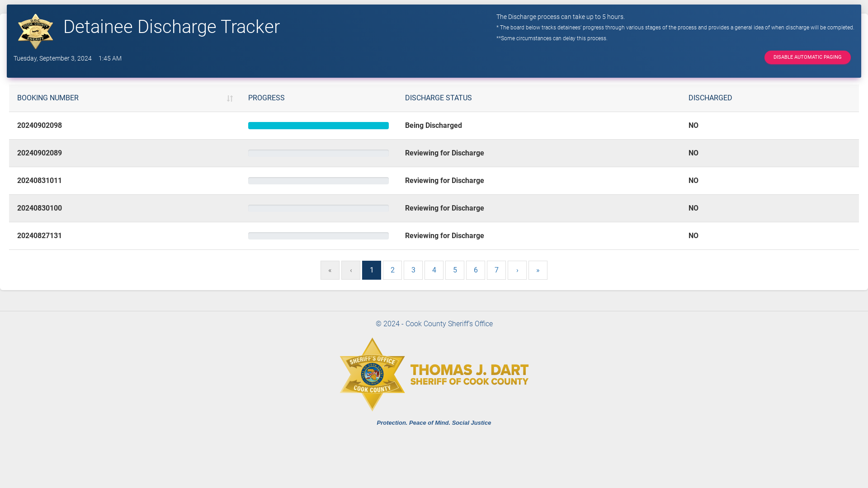Go to previous page with single-left arrow
The width and height of the screenshot is (868, 488).
click(x=351, y=270)
